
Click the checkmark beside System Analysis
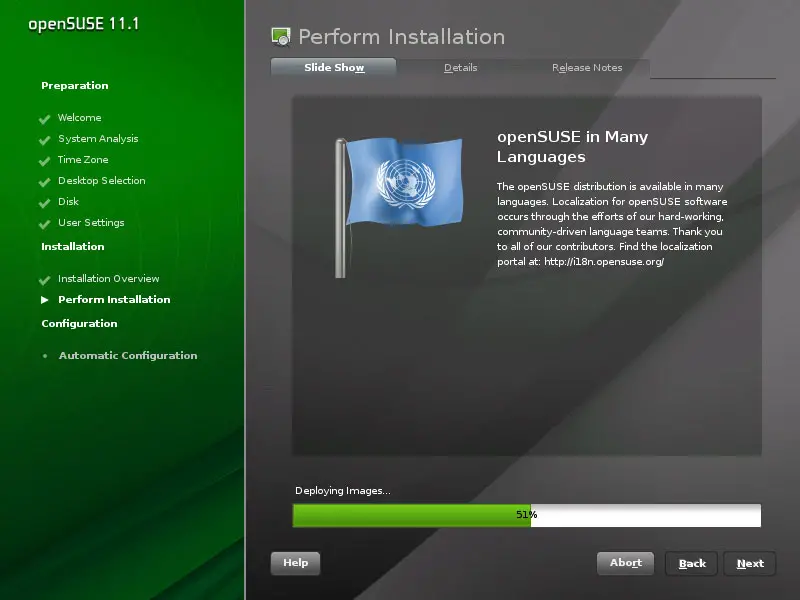(x=45, y=140)
